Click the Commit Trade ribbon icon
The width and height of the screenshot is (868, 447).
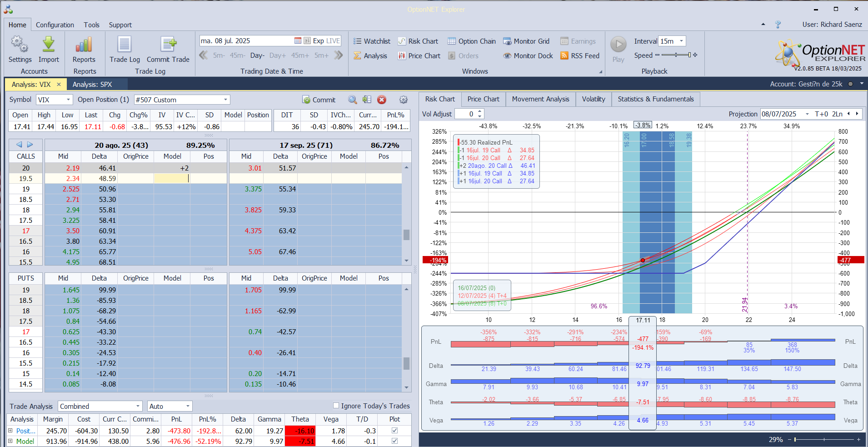point(168,45)
